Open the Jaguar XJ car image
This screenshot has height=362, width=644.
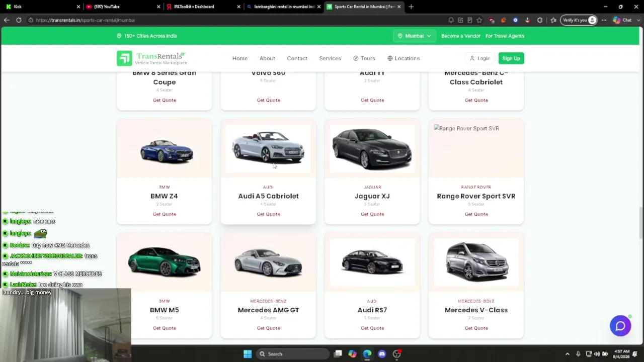372,148
